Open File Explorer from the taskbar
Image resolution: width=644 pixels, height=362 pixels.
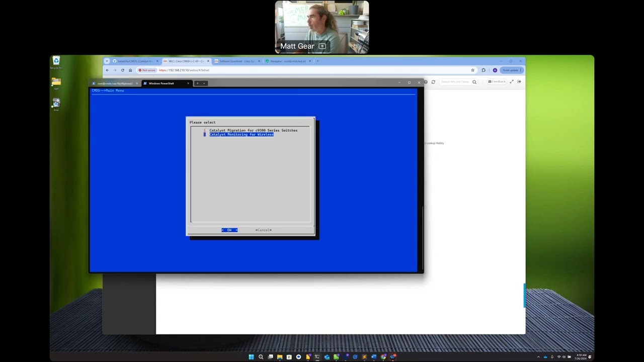(x=280, y=357)
